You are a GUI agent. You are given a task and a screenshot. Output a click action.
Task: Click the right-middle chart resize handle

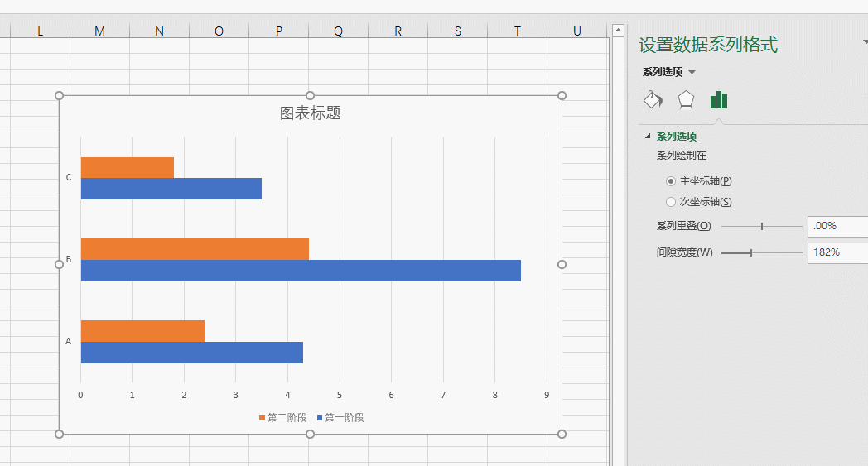[x=562, y=265]
